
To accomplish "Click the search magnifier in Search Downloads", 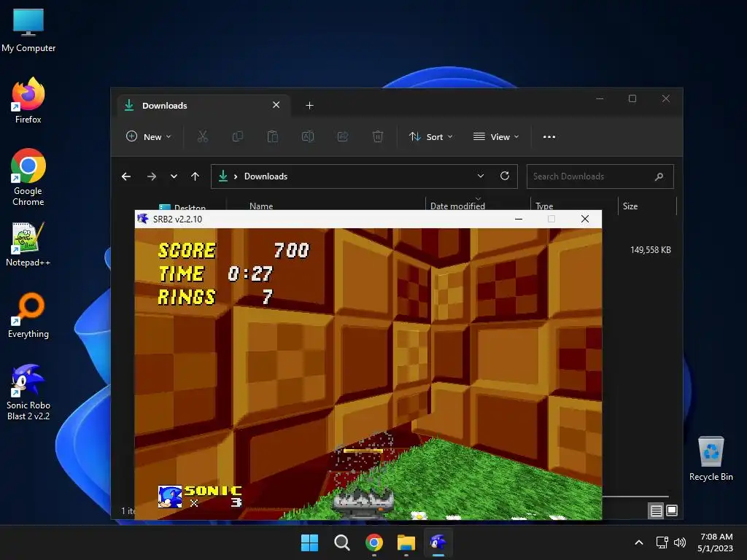I will pos(659,176).
